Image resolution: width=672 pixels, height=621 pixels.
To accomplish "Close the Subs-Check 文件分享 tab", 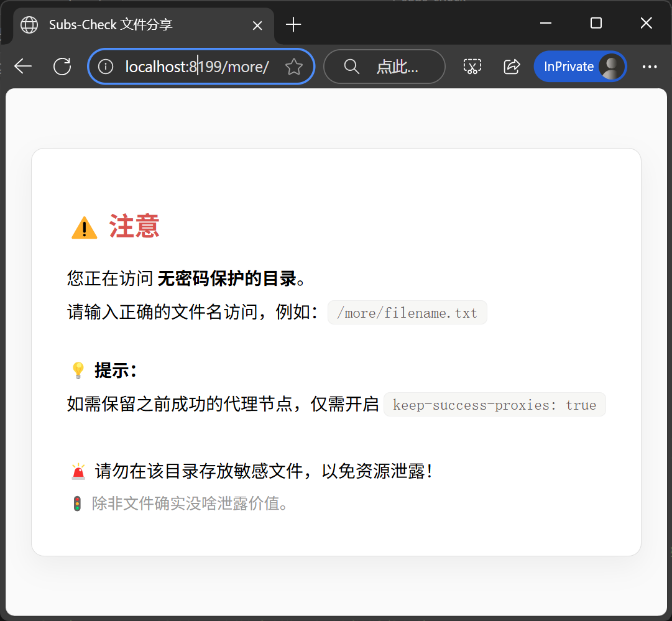I will pyautogui.click(x=257, y=25).
